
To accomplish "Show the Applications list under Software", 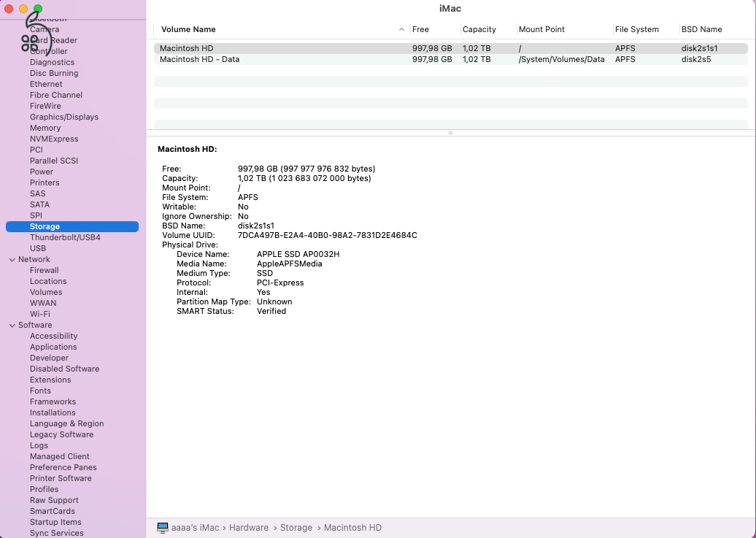I will pos(53,347).
